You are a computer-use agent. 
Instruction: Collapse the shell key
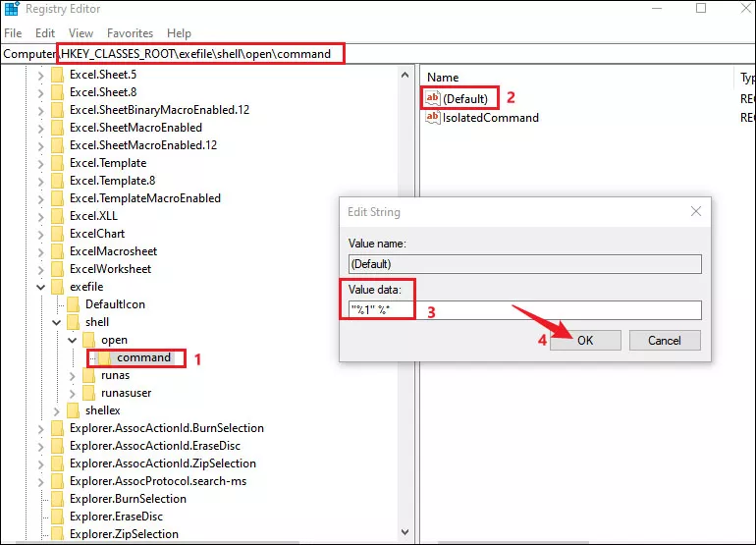tap(56, 322)
